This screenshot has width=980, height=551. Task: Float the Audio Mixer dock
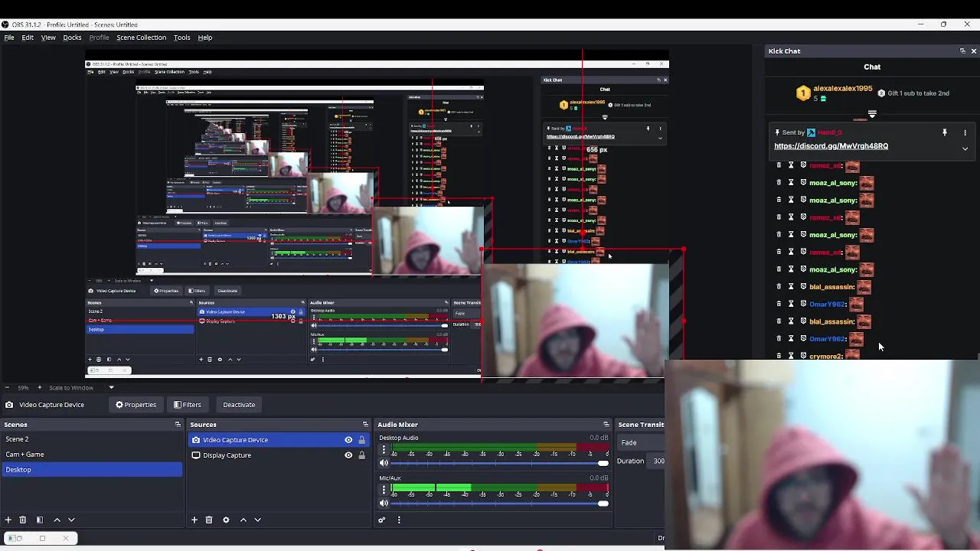606,425
